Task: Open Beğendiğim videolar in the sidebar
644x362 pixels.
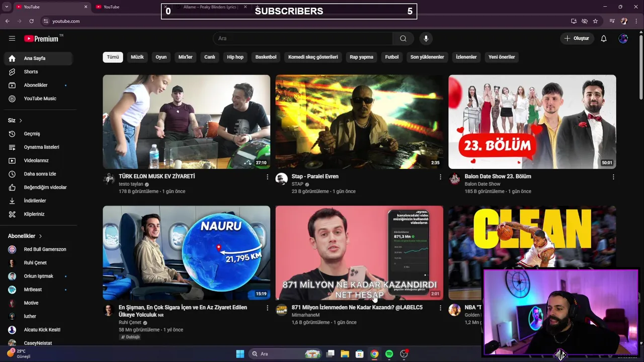Action: 38,187
